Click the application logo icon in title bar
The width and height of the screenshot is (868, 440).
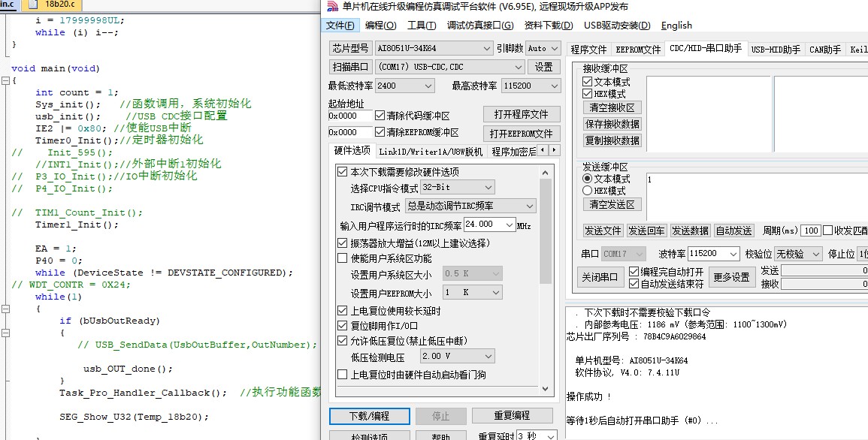tap(332, 7)
